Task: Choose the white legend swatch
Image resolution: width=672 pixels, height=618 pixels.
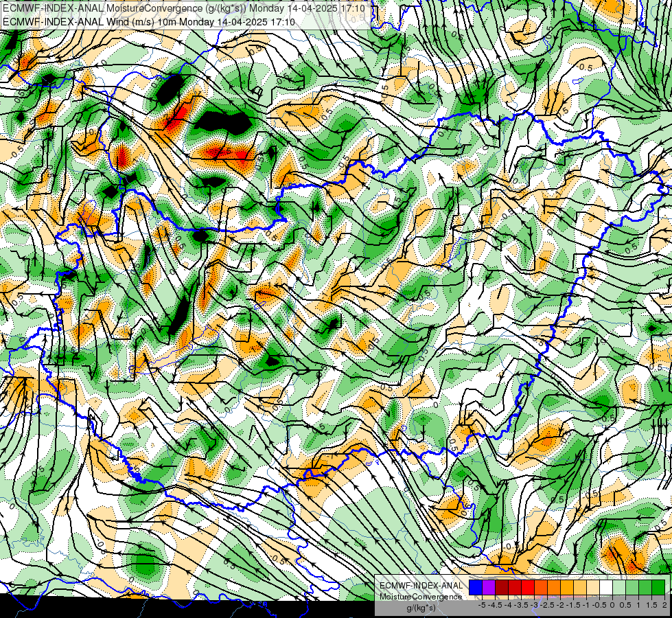Action: click(606, 587)
